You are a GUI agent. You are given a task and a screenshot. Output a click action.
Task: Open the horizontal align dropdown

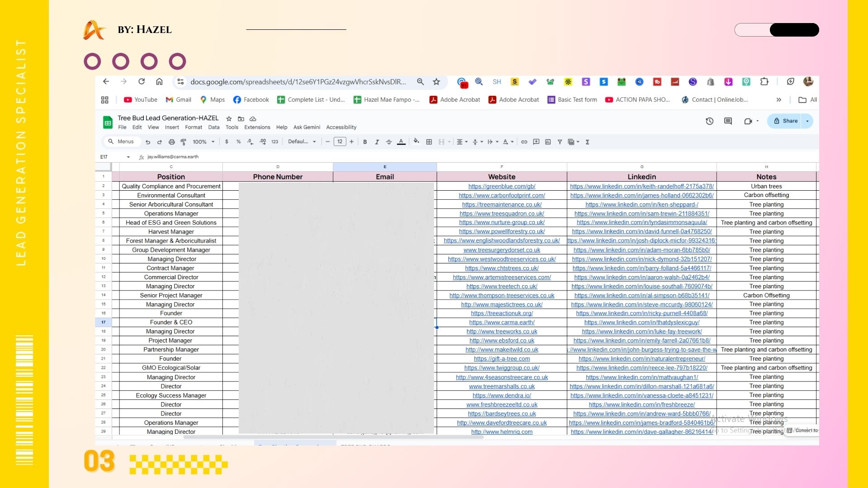click(x=462, y=142)
